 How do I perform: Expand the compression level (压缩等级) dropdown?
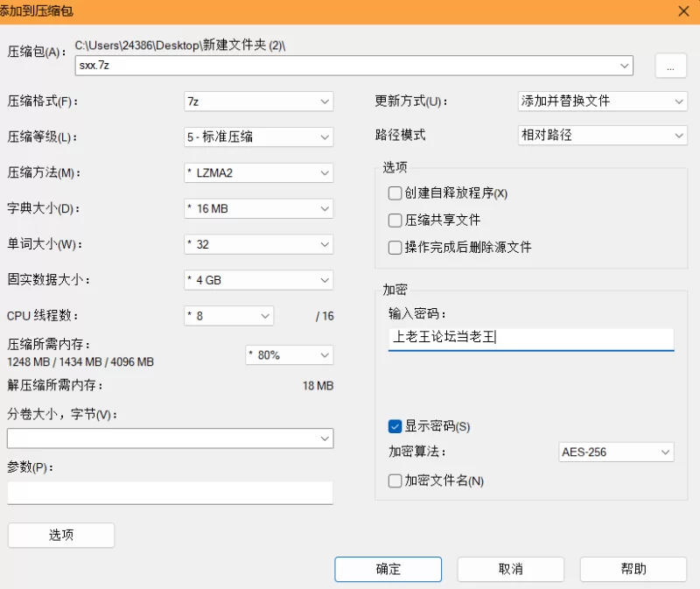pyautogui.click(x=258, y=137)
